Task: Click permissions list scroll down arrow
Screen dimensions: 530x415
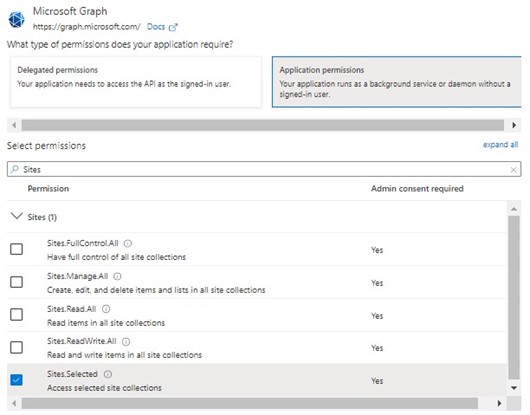Action: 514,388
